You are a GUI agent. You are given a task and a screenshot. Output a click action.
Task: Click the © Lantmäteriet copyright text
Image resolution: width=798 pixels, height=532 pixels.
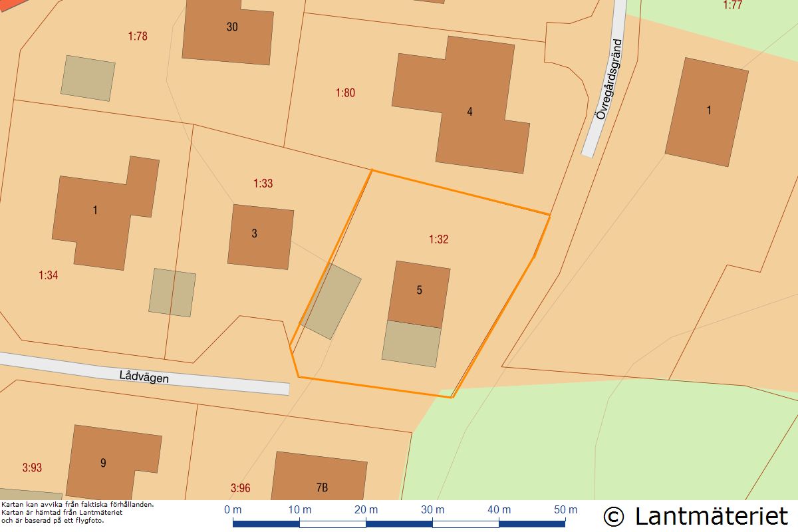tap(696, 516)
